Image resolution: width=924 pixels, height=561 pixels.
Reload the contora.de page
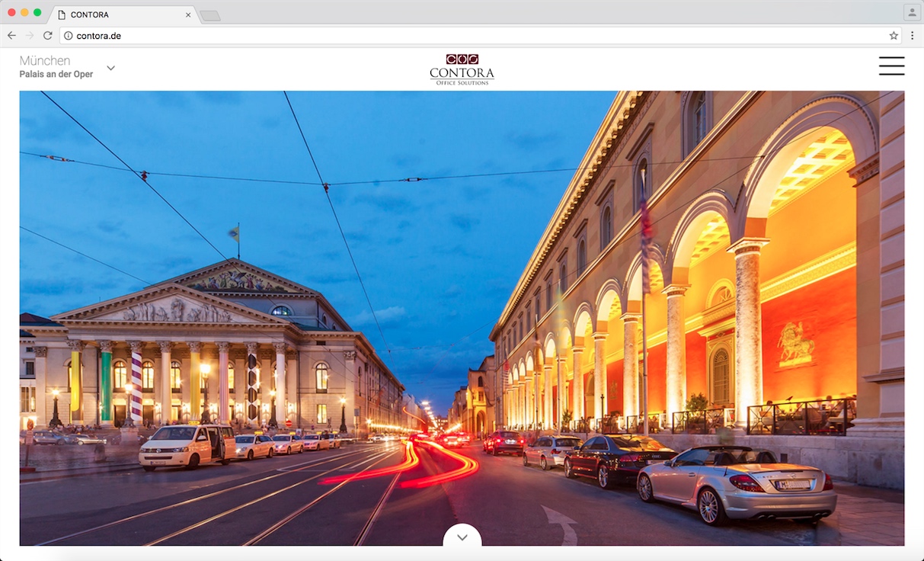pos(47,36)
